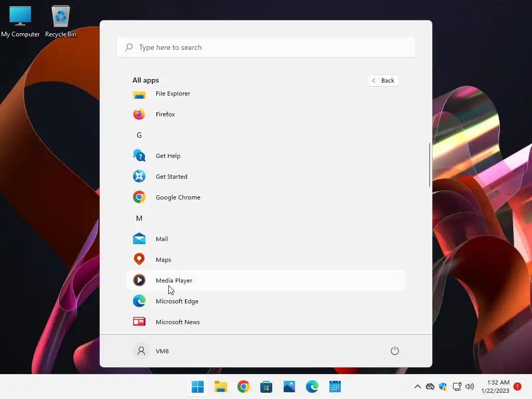Open Microsoft Edge icon in apps list

point(139,301)
